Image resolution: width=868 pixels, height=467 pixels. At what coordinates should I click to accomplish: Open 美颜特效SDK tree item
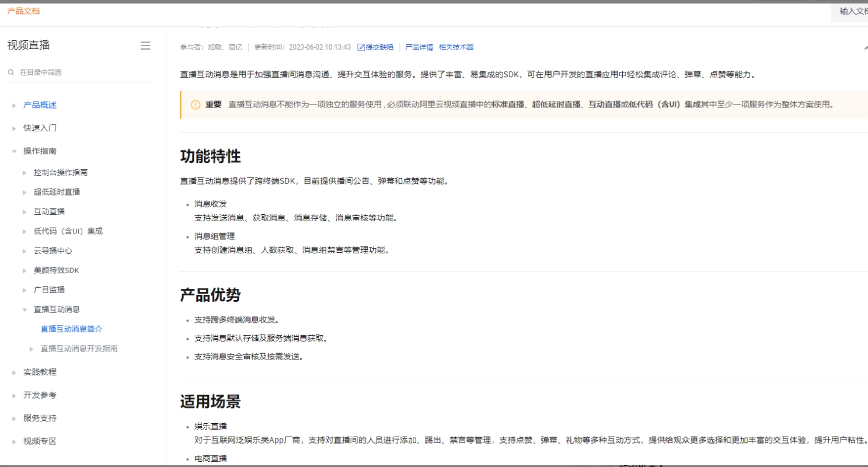[x=56, y=270]
